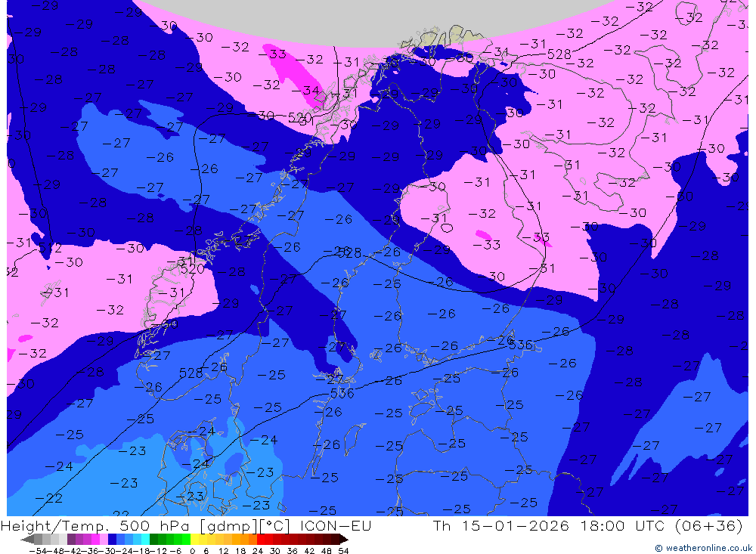The height and width of the screenshot is (554, 756).
Task: Click the 'Height/Temp.' title text
Action: tap(55, 525)
